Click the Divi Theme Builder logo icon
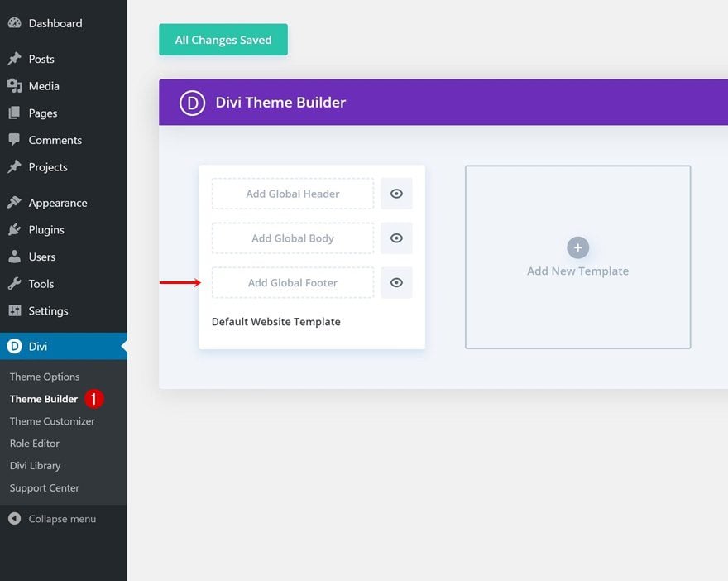728x581 pixels. pyautogui.click(x=192, y=103)
